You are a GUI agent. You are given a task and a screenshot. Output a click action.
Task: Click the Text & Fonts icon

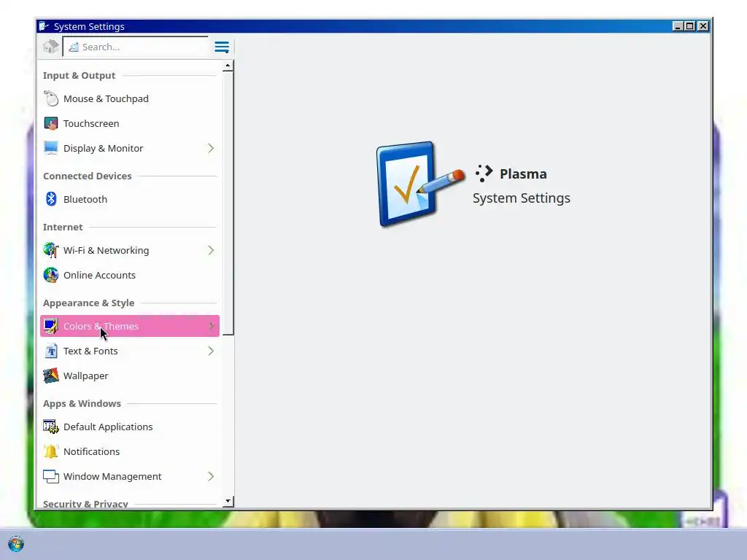(x=51, y=351)
